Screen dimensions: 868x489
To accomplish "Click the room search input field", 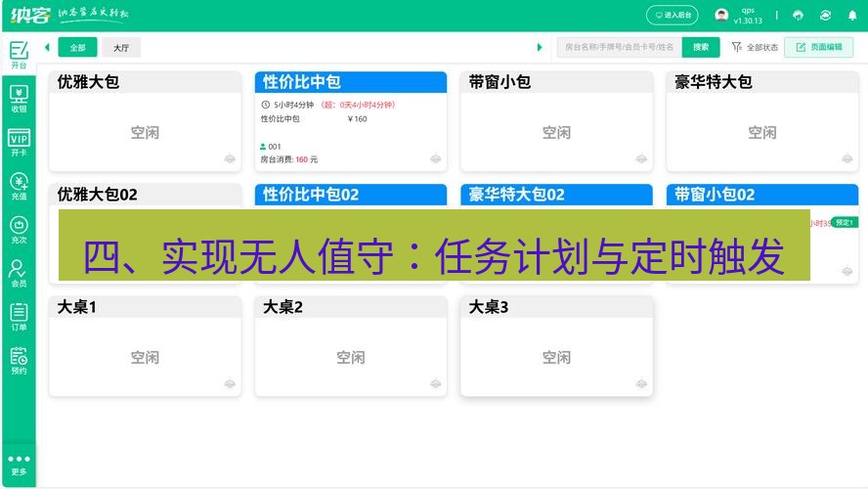I will (x=620, y=48).
